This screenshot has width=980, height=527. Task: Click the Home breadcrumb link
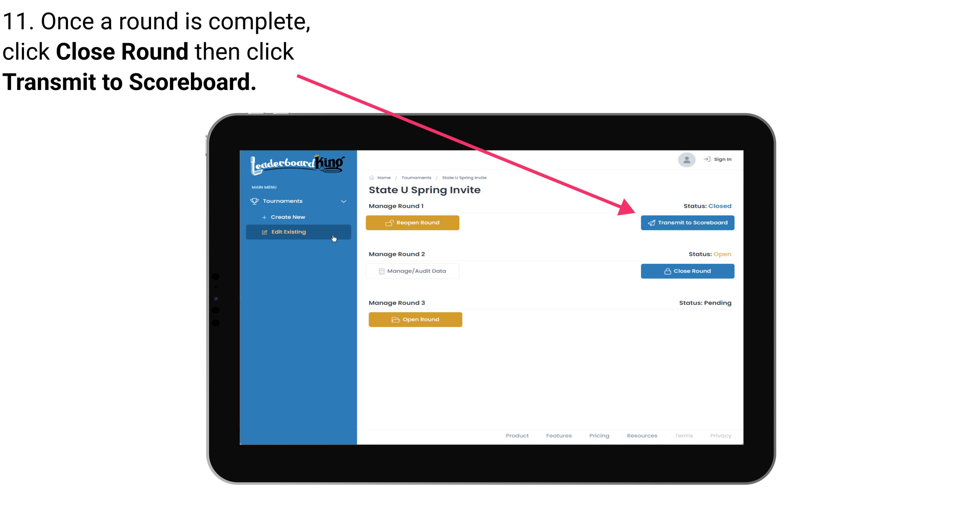pos(384,177)
